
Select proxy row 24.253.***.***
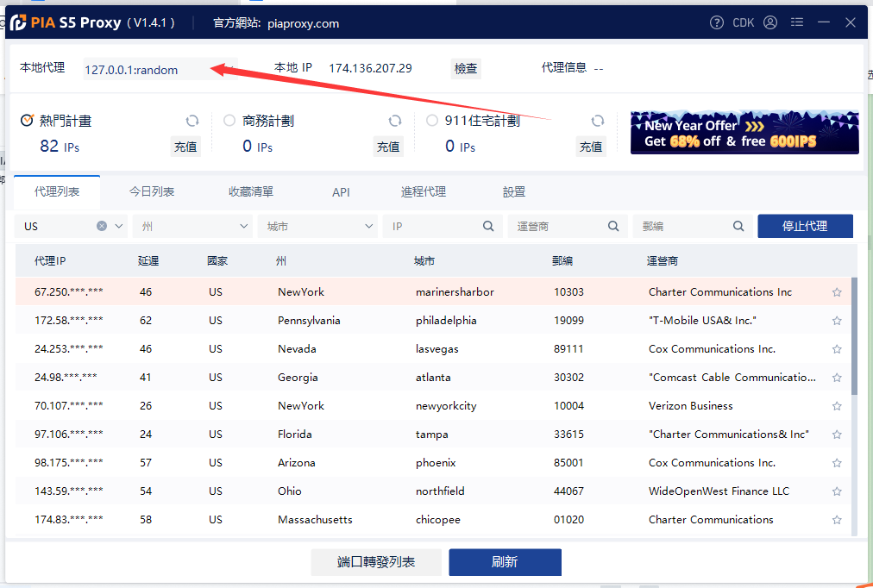pos(433,349)
